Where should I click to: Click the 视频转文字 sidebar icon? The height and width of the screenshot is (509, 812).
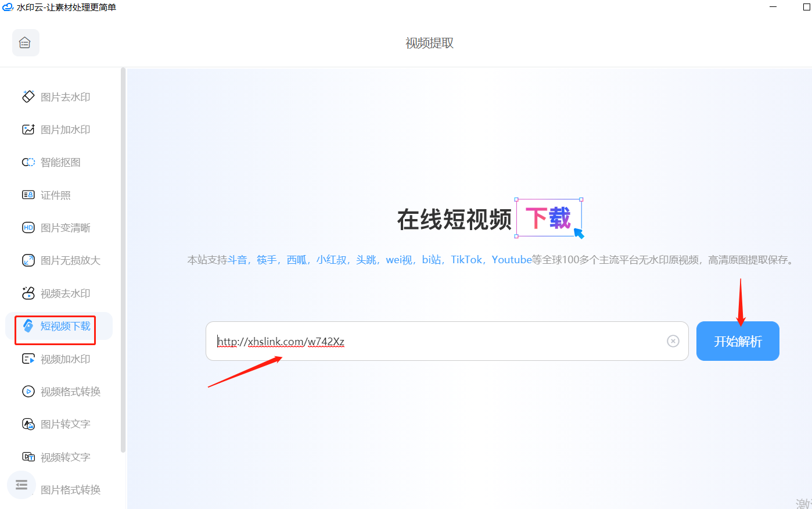pyautogui.click(x=28, y=457)
